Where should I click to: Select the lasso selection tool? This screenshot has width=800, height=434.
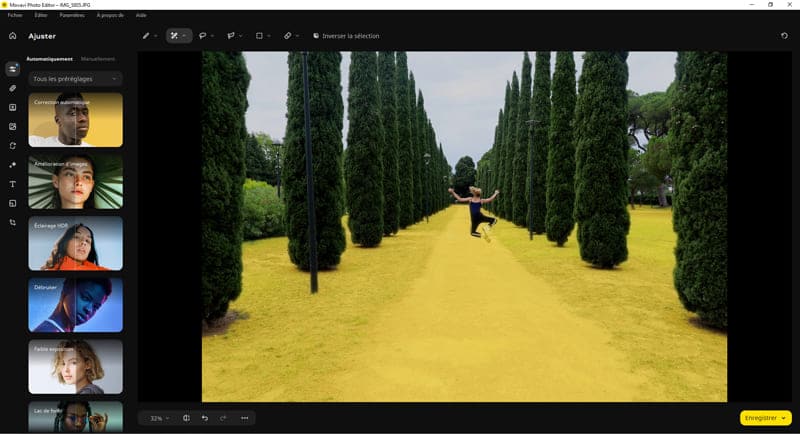(203, 36)
